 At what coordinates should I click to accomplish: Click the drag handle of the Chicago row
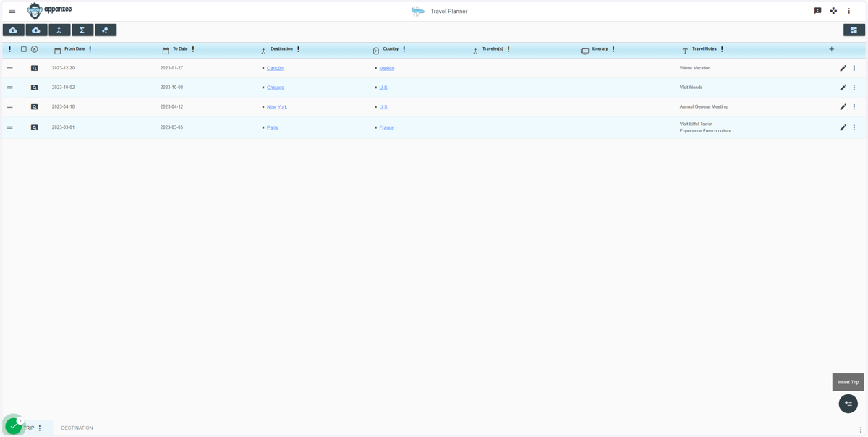coord(9,88)
